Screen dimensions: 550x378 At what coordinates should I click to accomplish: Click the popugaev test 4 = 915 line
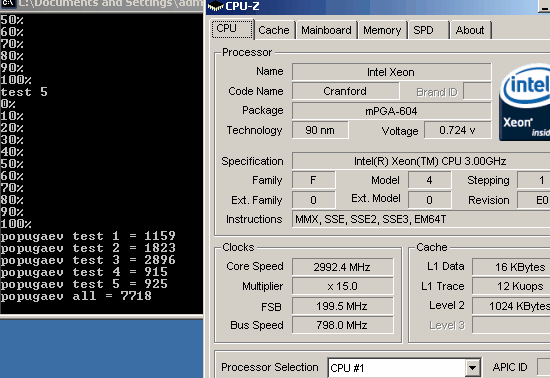coord(84,272)
